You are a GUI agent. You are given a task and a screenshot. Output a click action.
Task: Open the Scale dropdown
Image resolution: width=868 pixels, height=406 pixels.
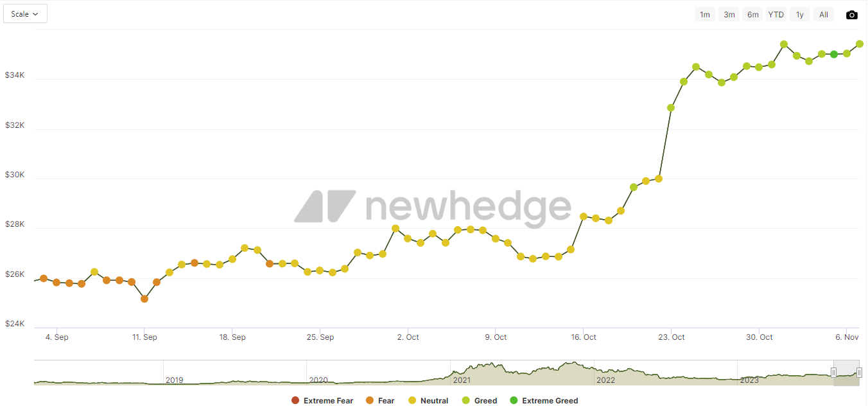tap(25, 13)
